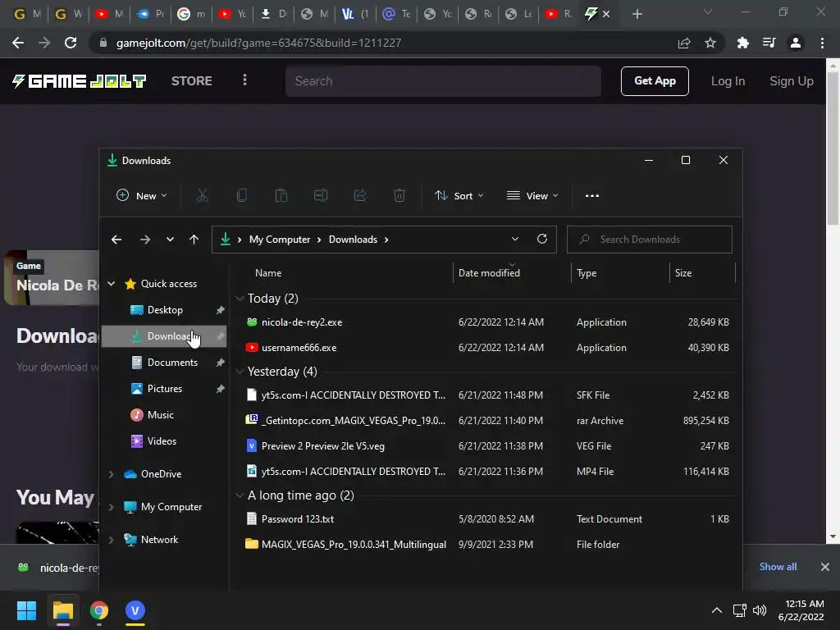Open the Sort dropdown menu
This screenshot has width=840, height=630.
click(x=459, y=195)
